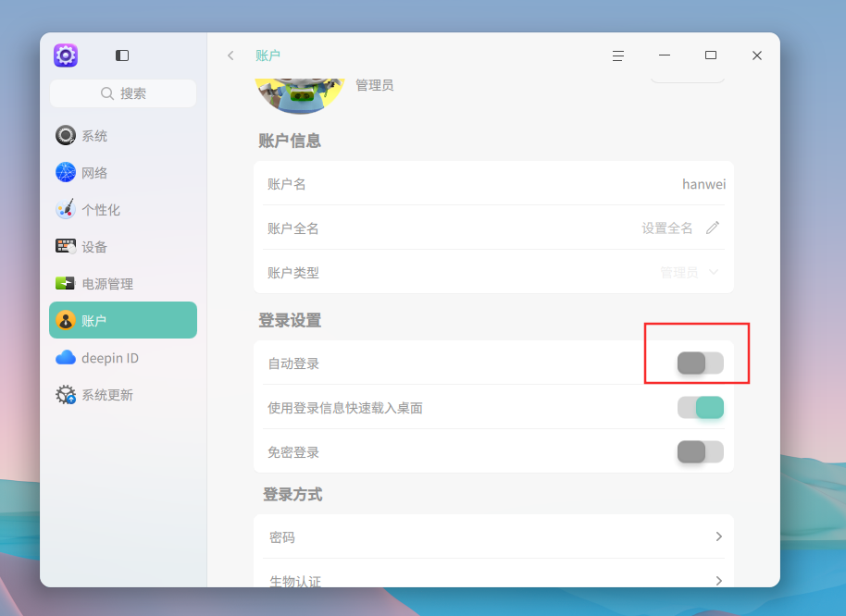
Task: Click the user avatar picture
Action: (300, 96)
